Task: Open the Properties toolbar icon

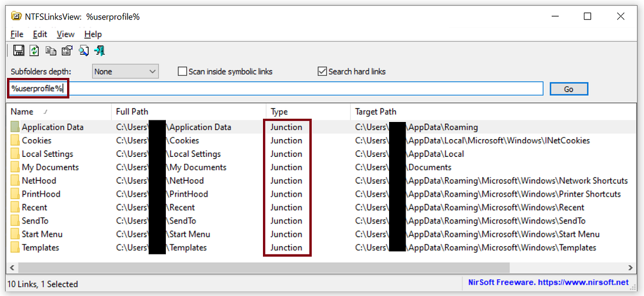Action: 67,50
